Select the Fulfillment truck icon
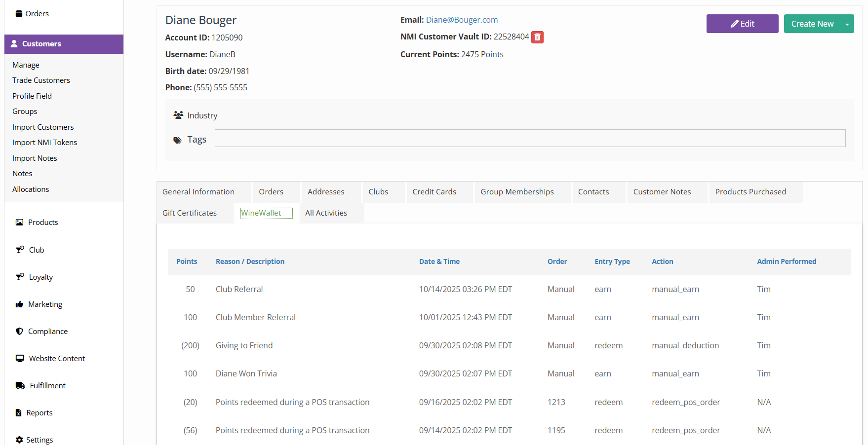 [19, 385]
